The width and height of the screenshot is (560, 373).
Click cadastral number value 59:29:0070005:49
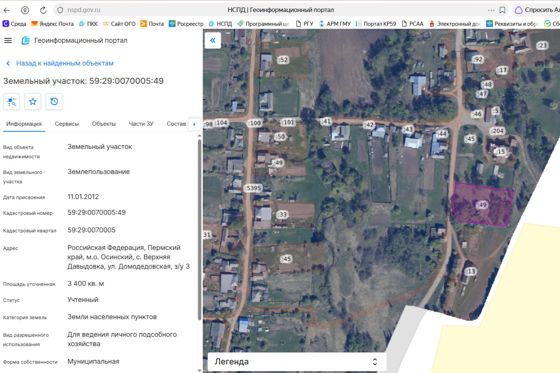(96, 213)
